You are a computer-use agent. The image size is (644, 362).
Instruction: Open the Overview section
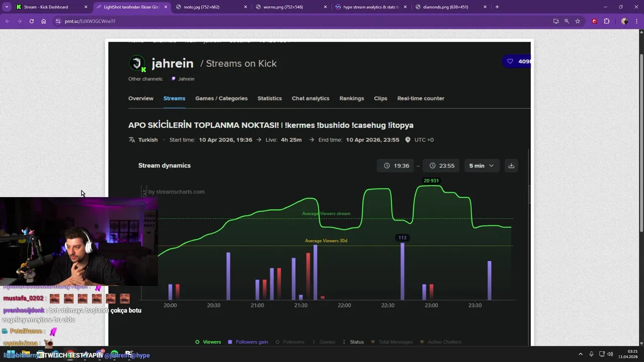pyautogui.click(x=141, y=98)
